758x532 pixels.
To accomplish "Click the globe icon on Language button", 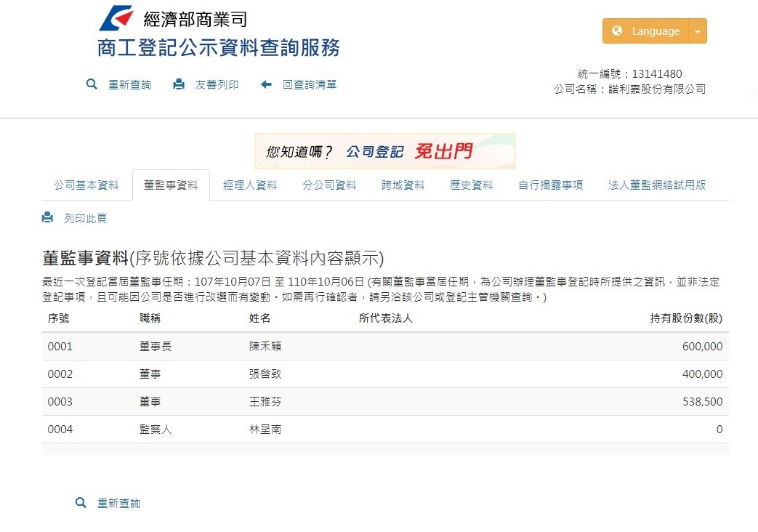I will (617, 31).
